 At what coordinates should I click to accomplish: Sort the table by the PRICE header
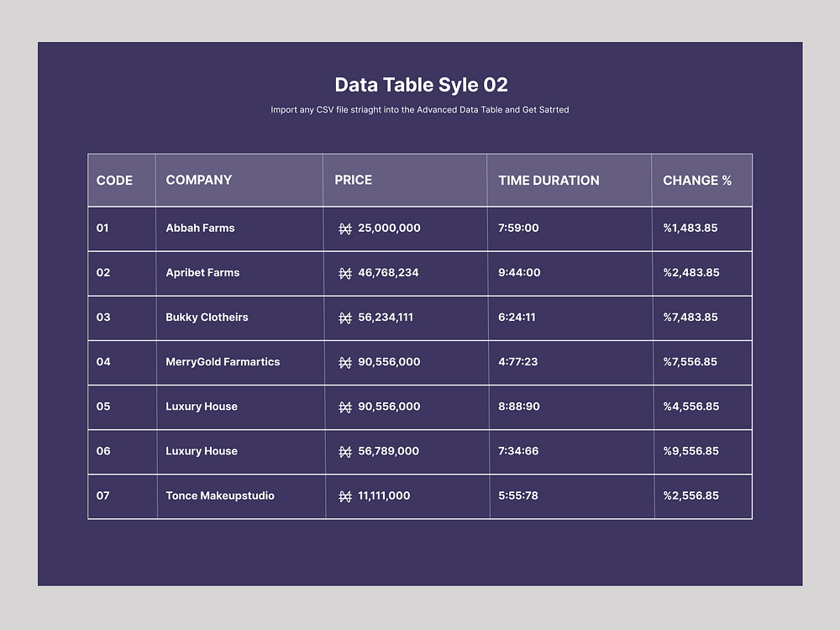[x=353, y=180]
